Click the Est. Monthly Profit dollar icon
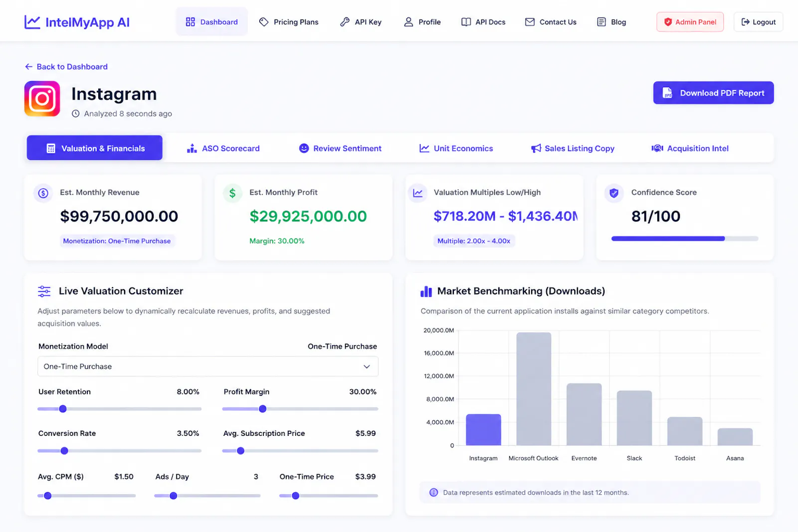798x532 pixels. coord(232,193)
